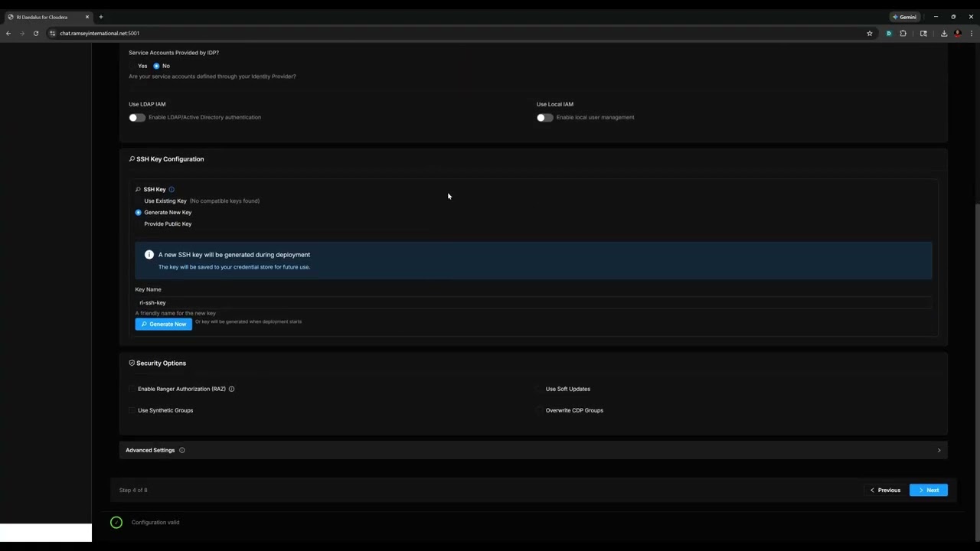Open the Extensions puzzle icon

[x=903, y=33]
